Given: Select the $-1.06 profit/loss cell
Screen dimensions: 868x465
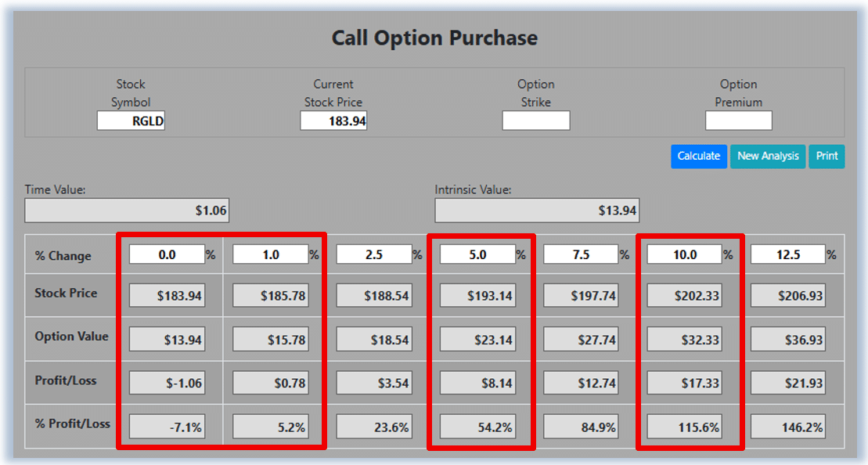Looking at the screenshot, I should pos(167,383).
